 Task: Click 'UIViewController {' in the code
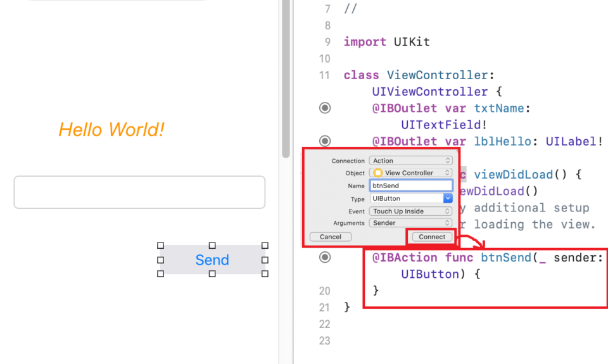coord(437,92)
